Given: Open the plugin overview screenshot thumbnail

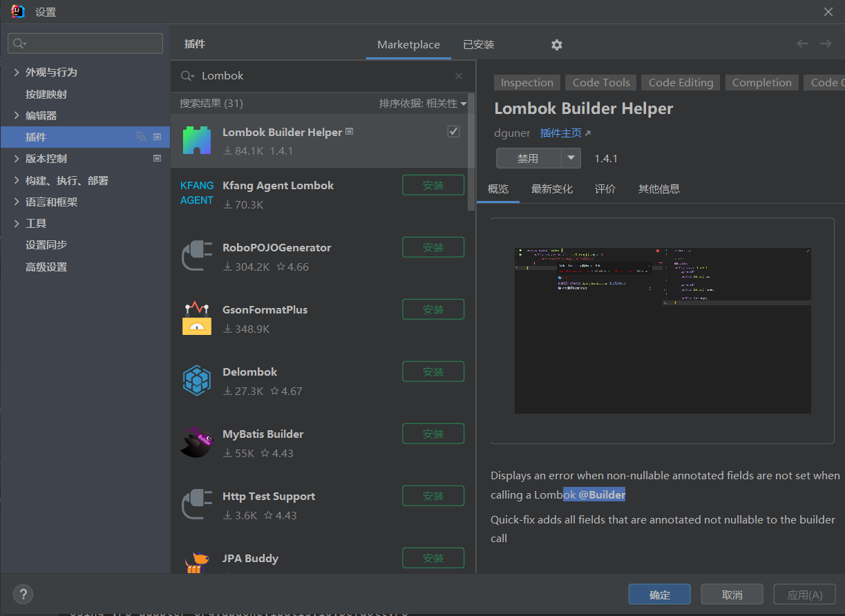Looking at the screenshot, I should pos(663,331).
